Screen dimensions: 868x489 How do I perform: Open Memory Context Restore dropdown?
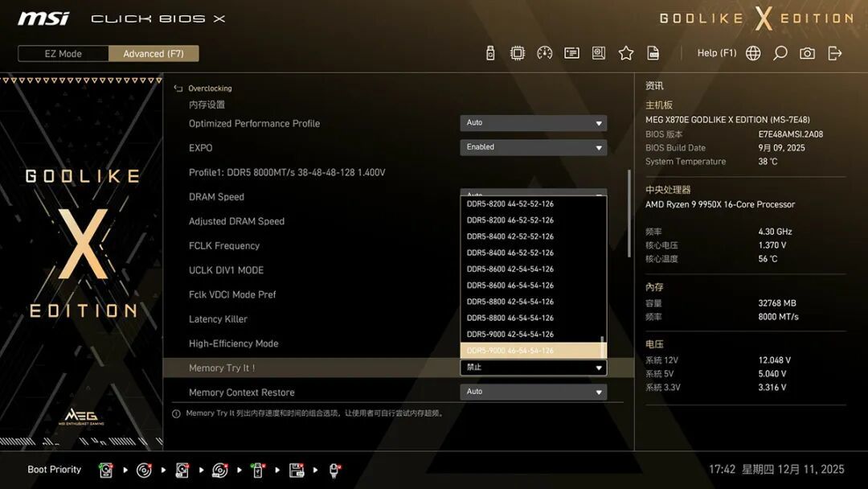click(x=533, y=392)
